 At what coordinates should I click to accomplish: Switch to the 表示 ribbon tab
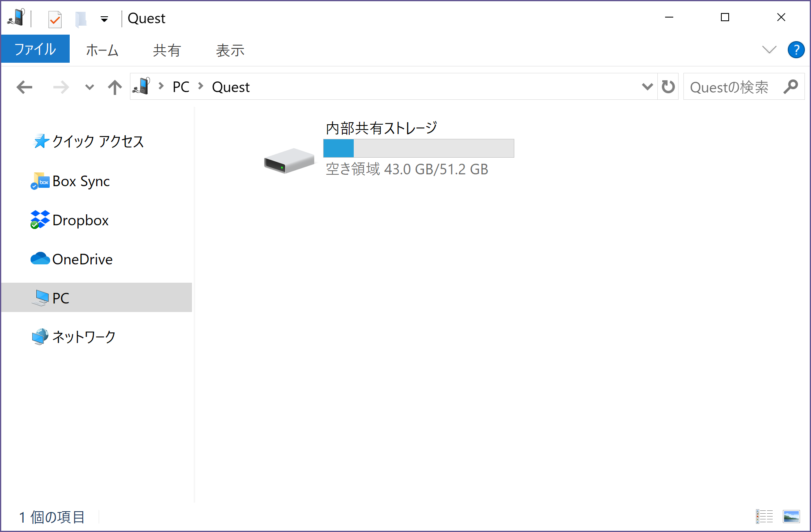click(x=230, y=50)
